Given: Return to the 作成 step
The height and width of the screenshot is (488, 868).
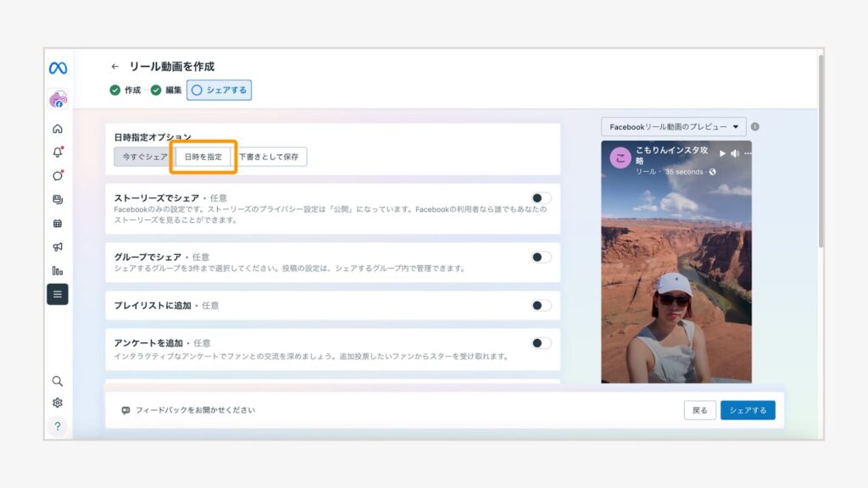Looking at the screenshot, I should pyautogui.click(x=132, y=90).
